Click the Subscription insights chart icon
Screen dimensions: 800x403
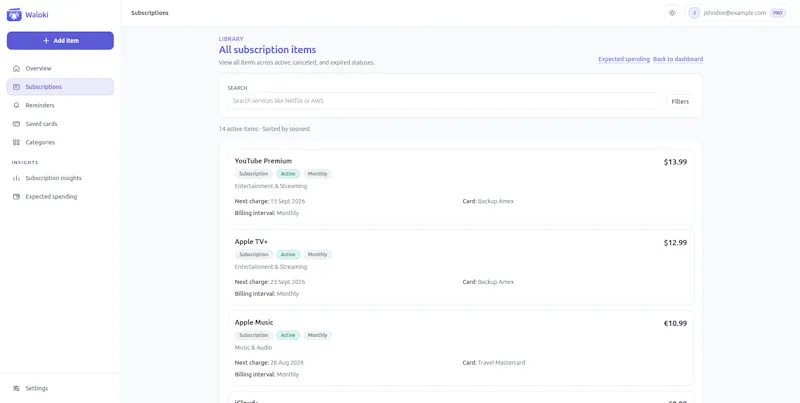point(16,178)
